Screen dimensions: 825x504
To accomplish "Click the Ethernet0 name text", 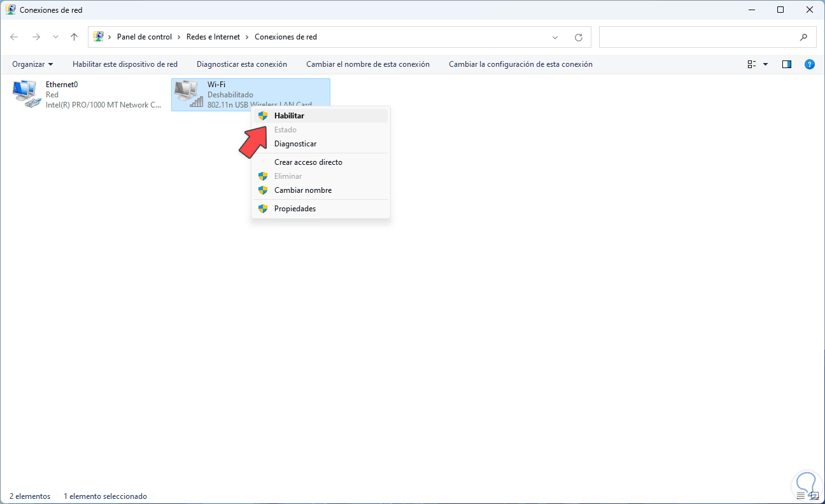I will (62, 84).
